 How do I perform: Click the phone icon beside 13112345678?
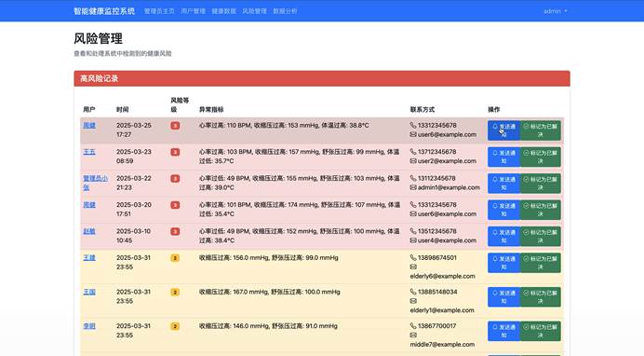click(x=413, y=178)
